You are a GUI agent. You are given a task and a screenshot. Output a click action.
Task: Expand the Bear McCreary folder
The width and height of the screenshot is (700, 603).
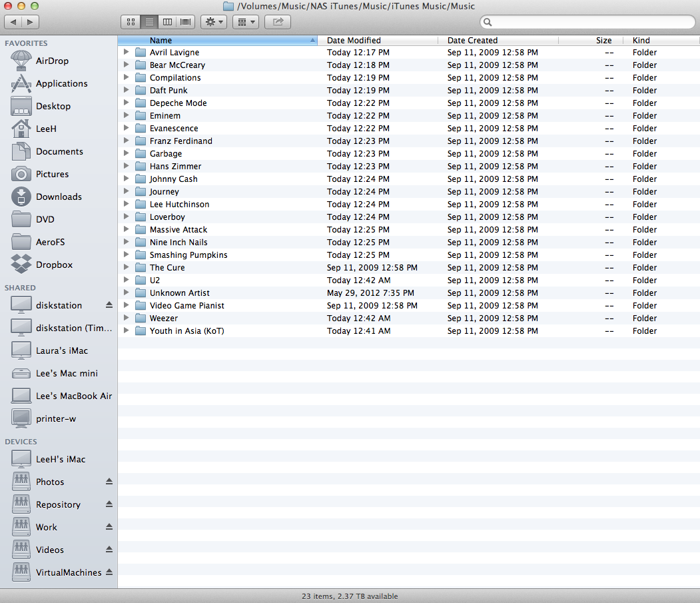click(x=127, y=65)
